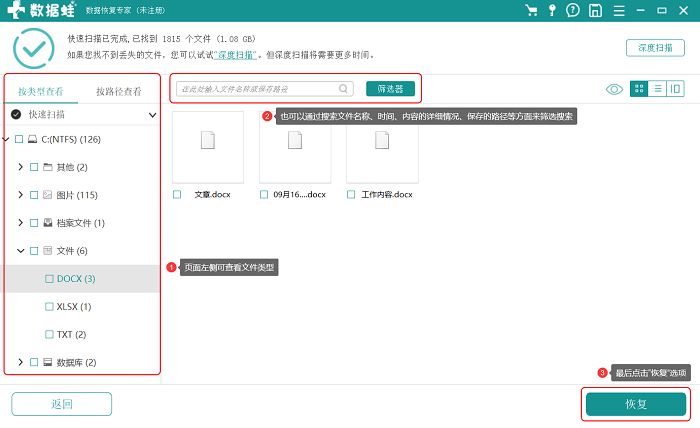Open the help question mark icon
The height and width of the screenshot is (428, 700).
click(x=573, y=10)
